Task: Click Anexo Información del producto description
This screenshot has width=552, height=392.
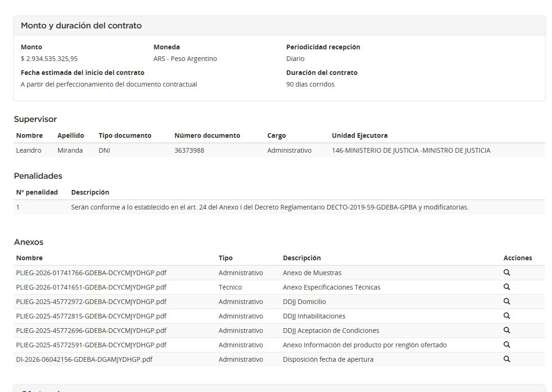Action: (365, 345)
